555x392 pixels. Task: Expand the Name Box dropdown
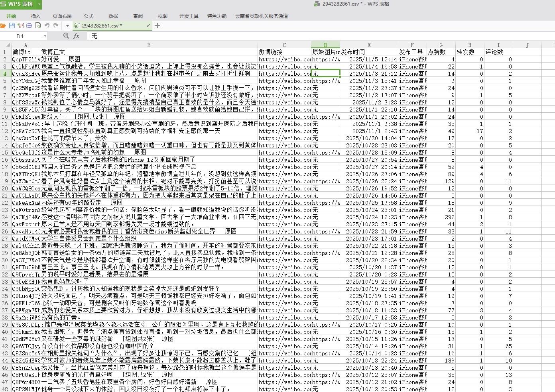(45, 36)
